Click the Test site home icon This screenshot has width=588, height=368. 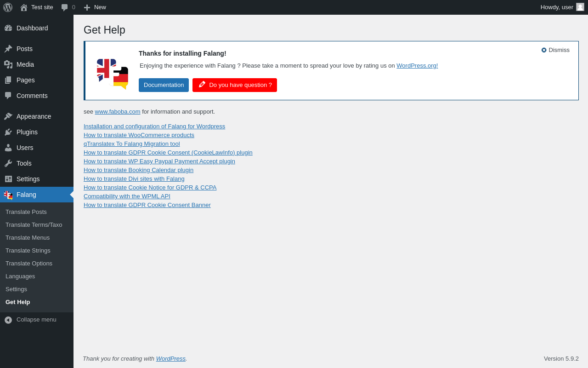24,7
